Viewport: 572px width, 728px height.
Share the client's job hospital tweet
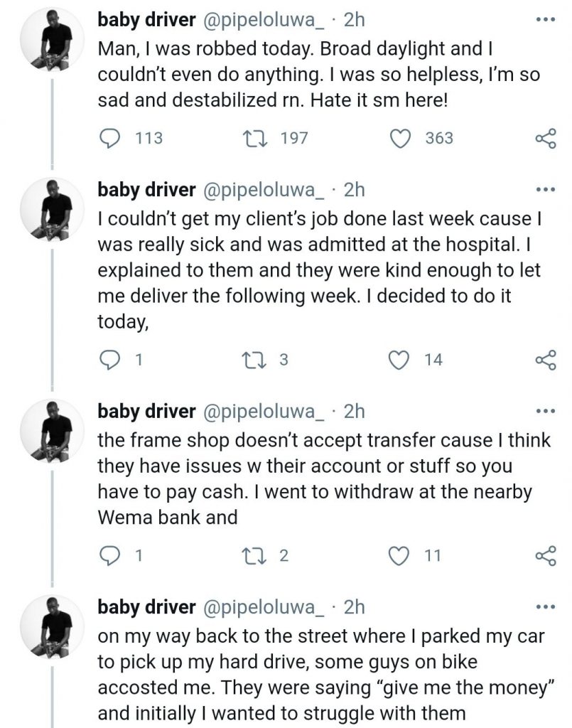tap(545, 360)
